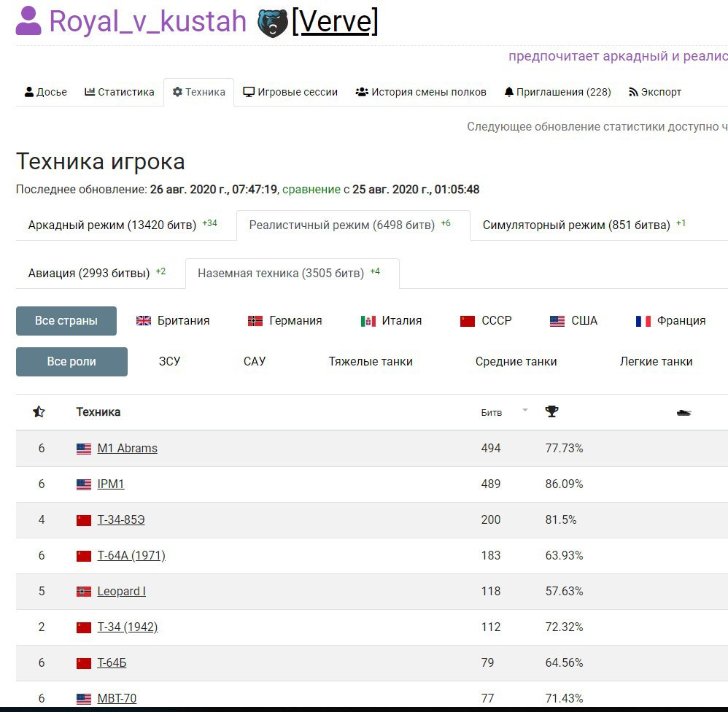Open the Т-64Б vehicle link
Screen dimensions: 728x712
pyautogui.click(x=112, y=663)
